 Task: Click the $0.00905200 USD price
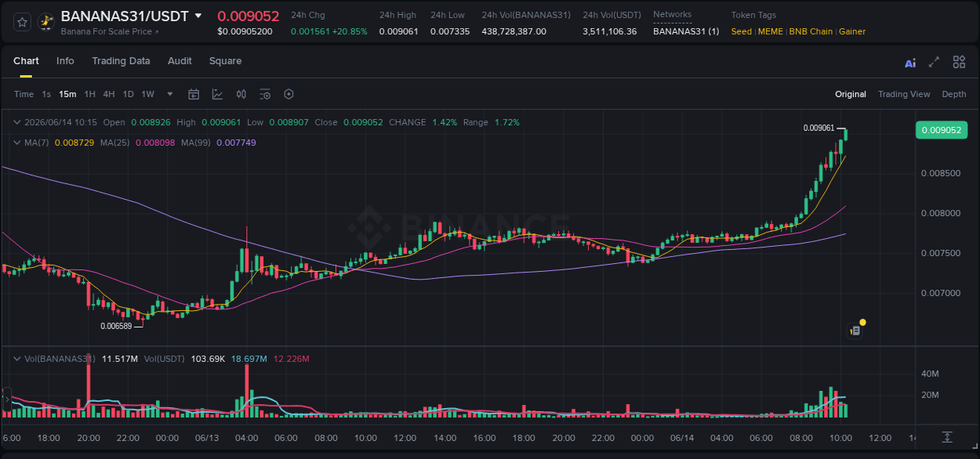(x=245, y=31)
